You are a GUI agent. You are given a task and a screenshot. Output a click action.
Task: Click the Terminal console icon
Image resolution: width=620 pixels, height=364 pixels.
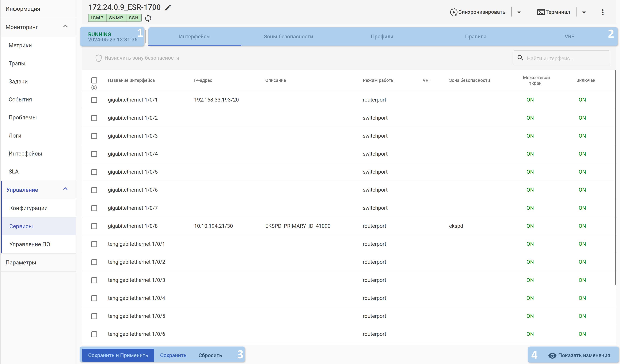(x=541, y=12)
